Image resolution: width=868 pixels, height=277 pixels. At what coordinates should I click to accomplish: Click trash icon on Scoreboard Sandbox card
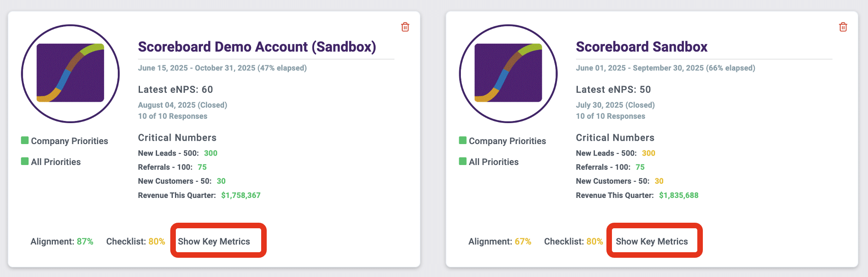tap(843, 27)
